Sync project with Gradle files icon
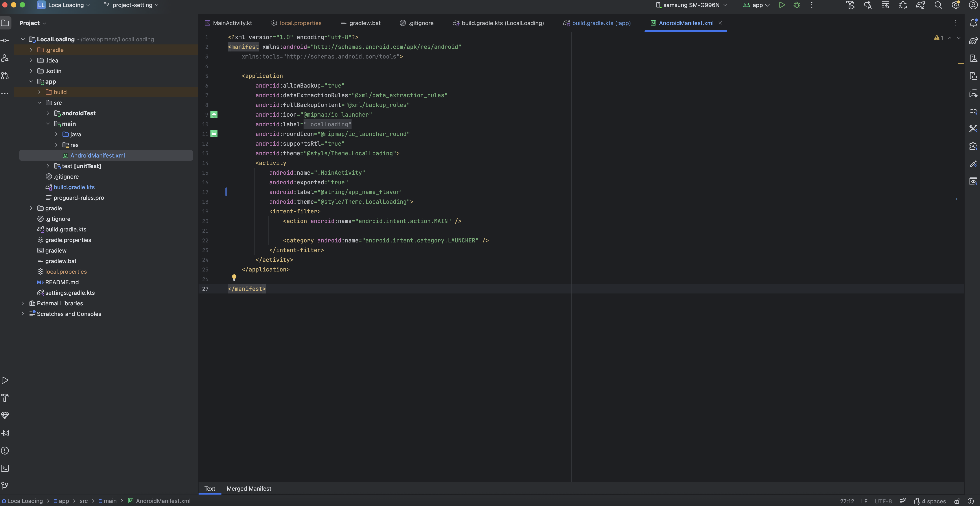The image size is (980, 506). (x=920, y=5)
